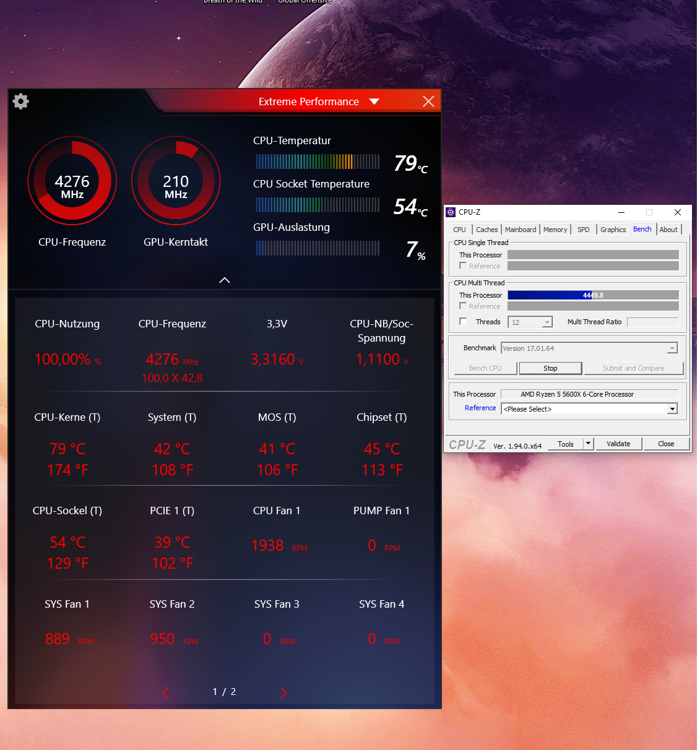
Task: Click the CPU Socket Temperature bar meter
Action: pos(318,205)
